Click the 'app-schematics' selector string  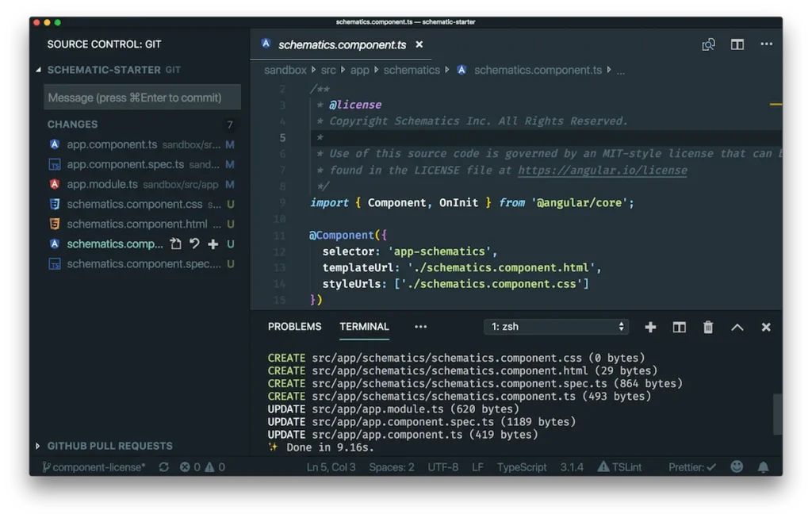439,251
